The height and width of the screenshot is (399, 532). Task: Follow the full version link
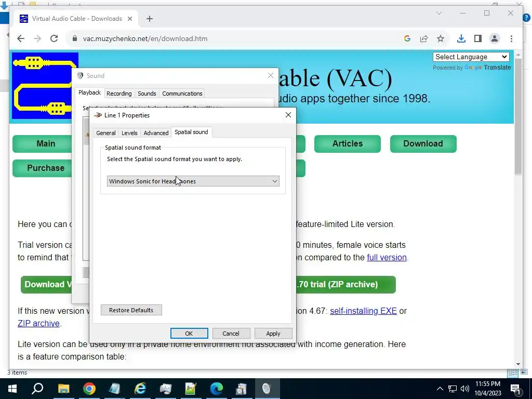pyautogui.click(x=387, y=257)
